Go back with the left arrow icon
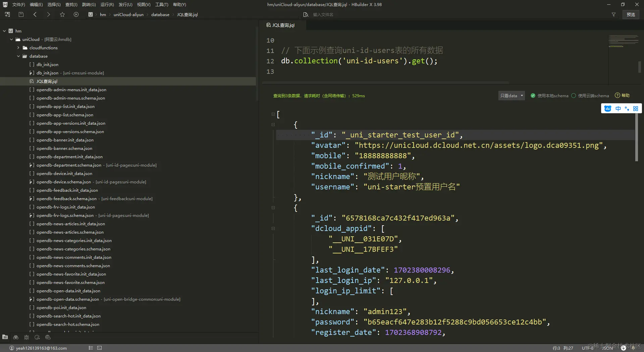Viewport: 644px width, 352px height. 35,14
